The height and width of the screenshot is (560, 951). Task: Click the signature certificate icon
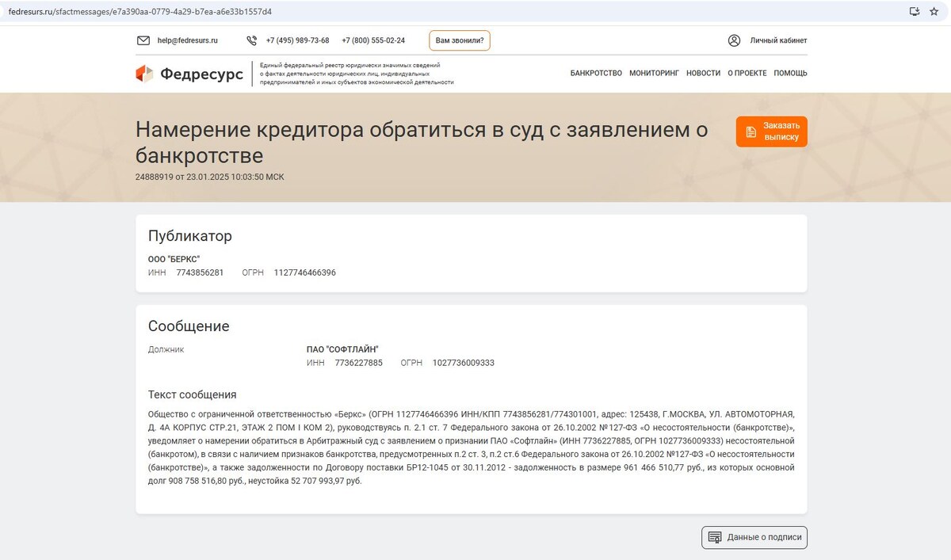(714, 537)
